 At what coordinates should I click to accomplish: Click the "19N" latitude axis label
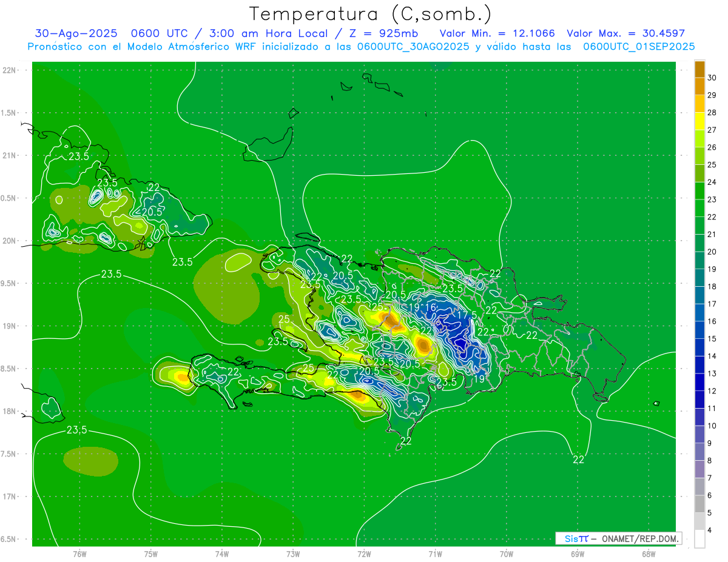point(9,326)
